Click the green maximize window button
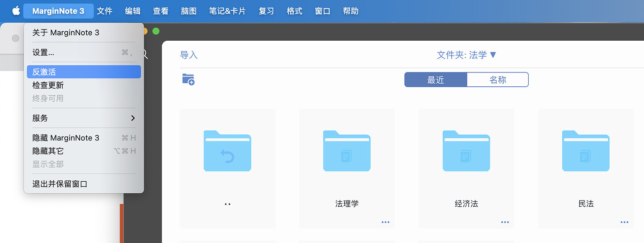The height and width of the screenshot is (243, 644). tap(156, 31)
